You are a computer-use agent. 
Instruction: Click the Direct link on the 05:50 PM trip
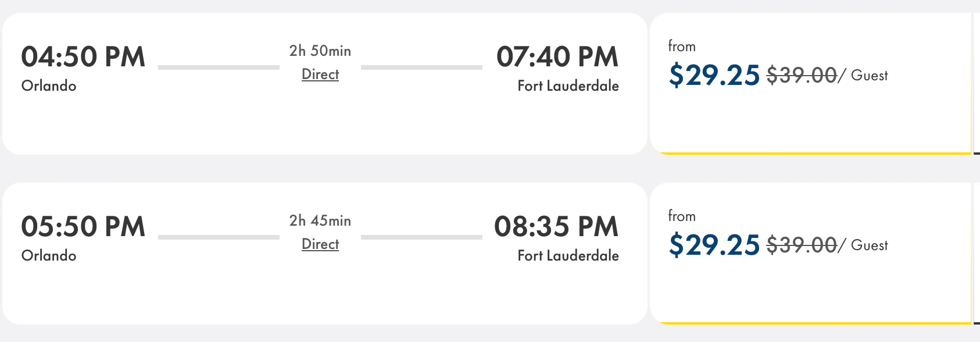pyautogui.click(x=320, y=244)
